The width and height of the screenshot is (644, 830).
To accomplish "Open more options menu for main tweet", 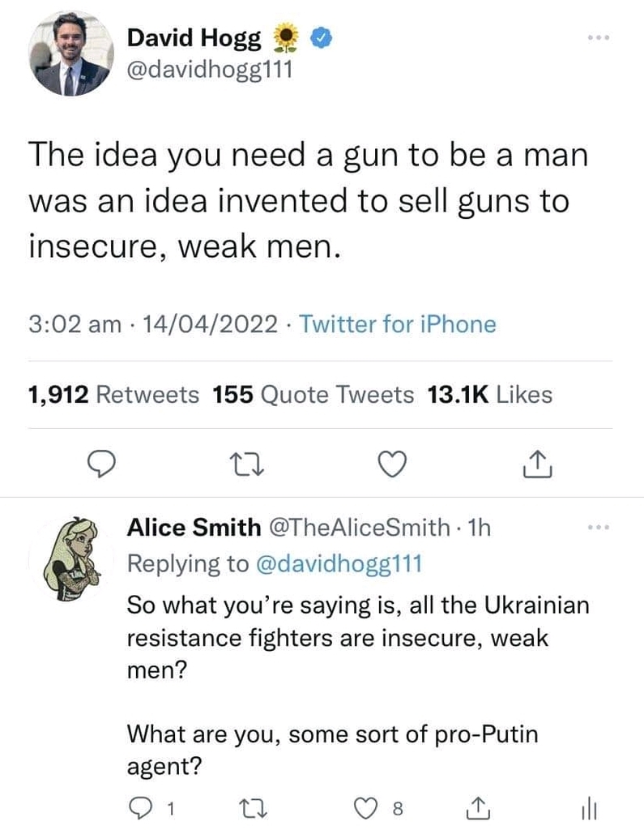I will 597,37.
